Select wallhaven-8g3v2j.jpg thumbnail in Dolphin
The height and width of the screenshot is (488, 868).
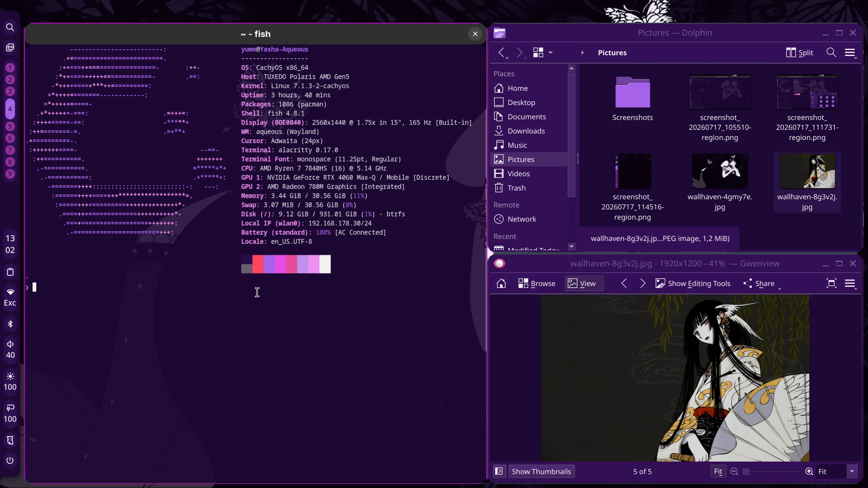coord(807,171)
